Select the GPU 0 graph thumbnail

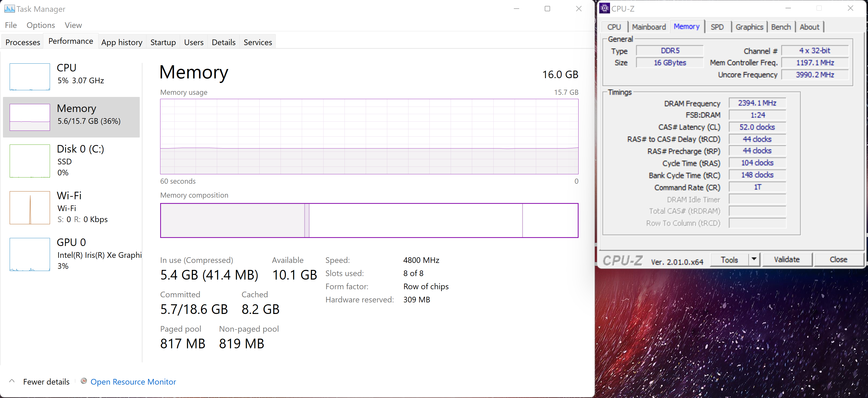[30, 255]
